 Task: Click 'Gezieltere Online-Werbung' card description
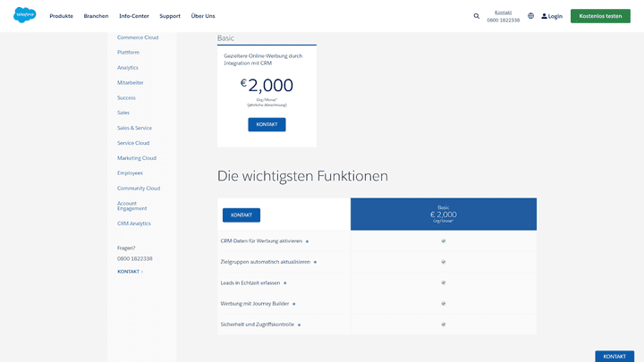click(x=263, y=60)
